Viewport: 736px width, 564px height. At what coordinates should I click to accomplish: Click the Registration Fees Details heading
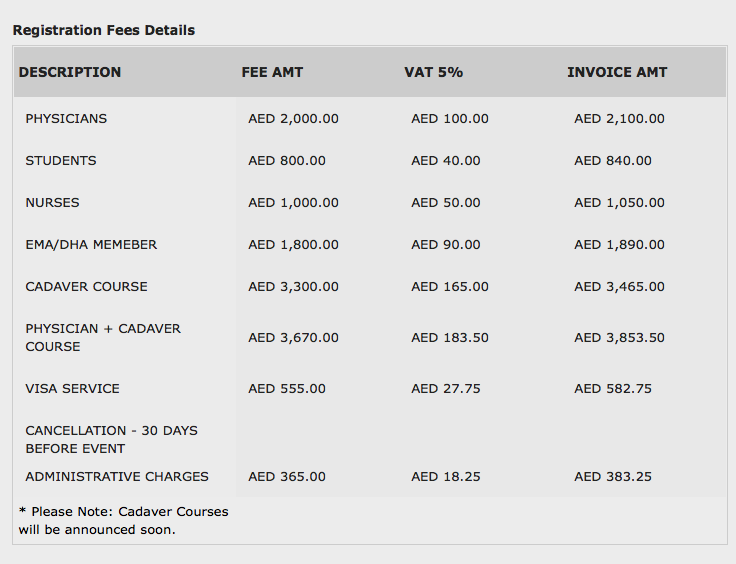104,30
